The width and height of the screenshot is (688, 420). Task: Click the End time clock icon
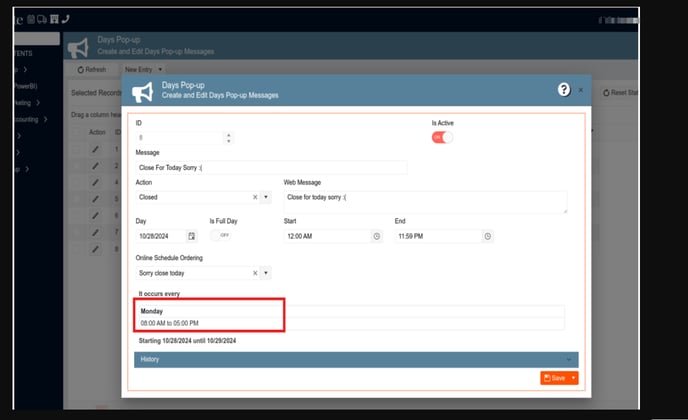click(487, 236)
